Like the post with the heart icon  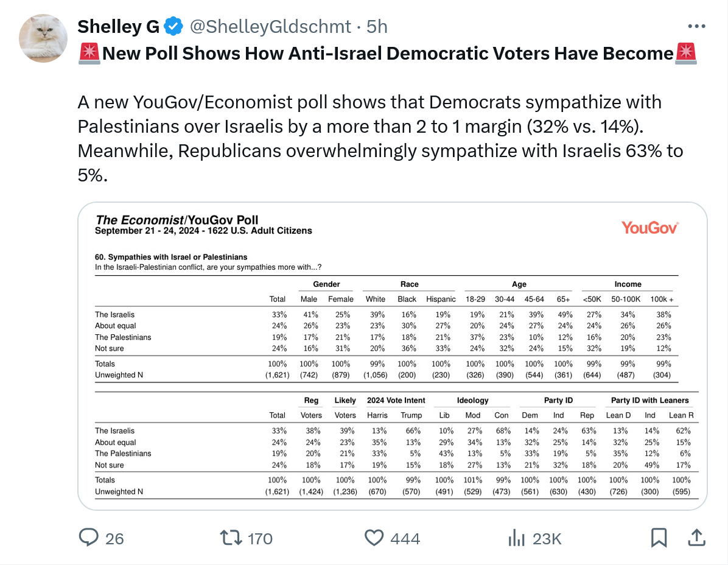pyautogui.click(x=374, y=538)
